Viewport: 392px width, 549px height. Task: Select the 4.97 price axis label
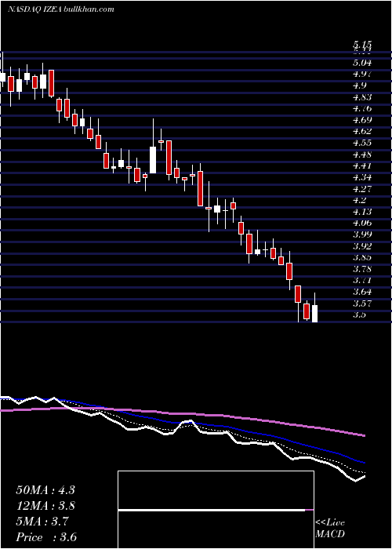362,75
